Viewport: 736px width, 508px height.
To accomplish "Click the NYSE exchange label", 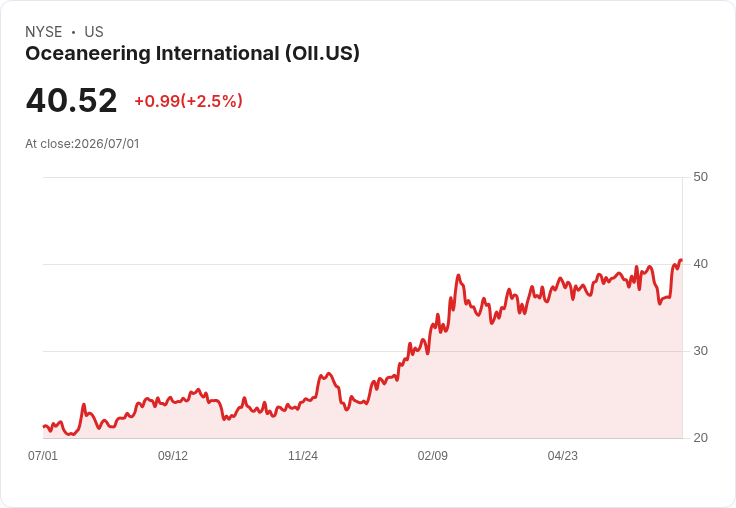I will (44, 32).
